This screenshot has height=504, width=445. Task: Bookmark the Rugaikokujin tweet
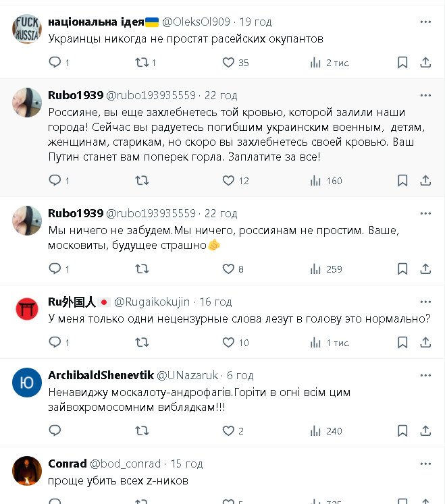click(x=402, y=343)
